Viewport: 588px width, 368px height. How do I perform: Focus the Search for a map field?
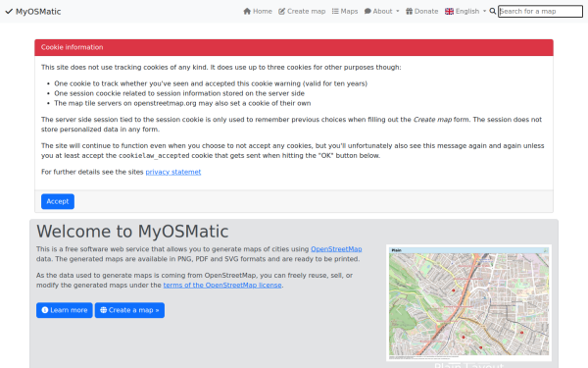click(x=540, y=11)
